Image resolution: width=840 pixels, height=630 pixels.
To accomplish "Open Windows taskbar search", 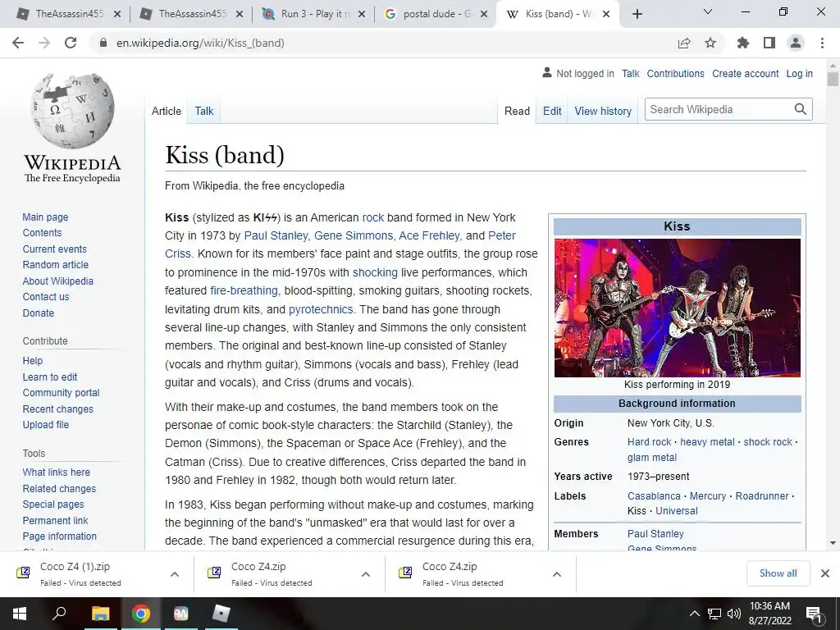I will tap(59, 613).
